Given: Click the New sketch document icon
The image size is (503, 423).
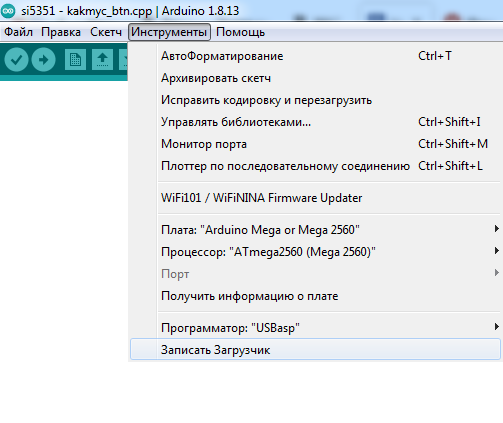Looking at the screenshot, I should pyautogui.click(x=75, y=60).
